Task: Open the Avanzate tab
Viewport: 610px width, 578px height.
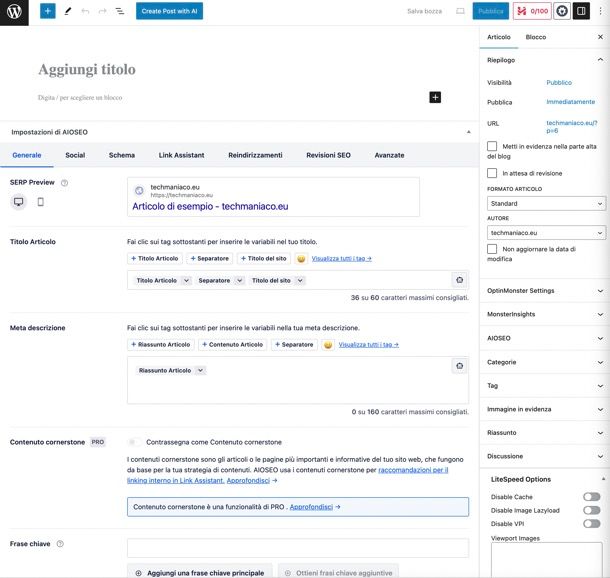Action: pyautogui.click(x=389, y=155)
